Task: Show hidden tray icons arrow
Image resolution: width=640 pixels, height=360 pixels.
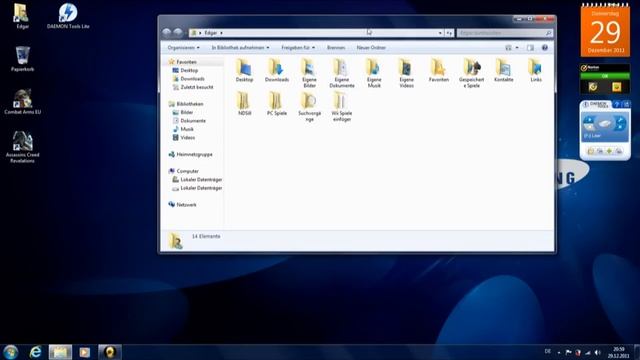Action: [x=559, y=352]
